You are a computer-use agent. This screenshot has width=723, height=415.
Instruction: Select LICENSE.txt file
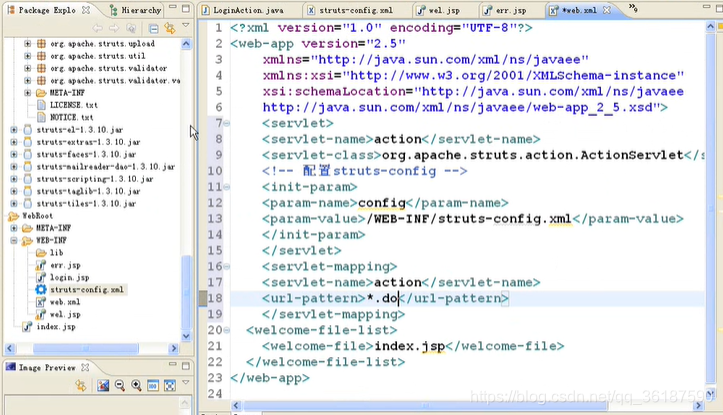click(73, 105)
